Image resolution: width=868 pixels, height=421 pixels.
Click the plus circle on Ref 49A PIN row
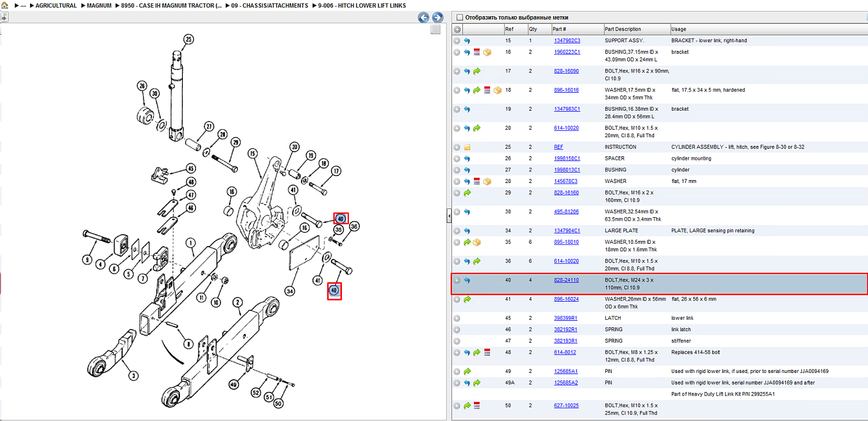pyautogui.click(x=457, y=383)
